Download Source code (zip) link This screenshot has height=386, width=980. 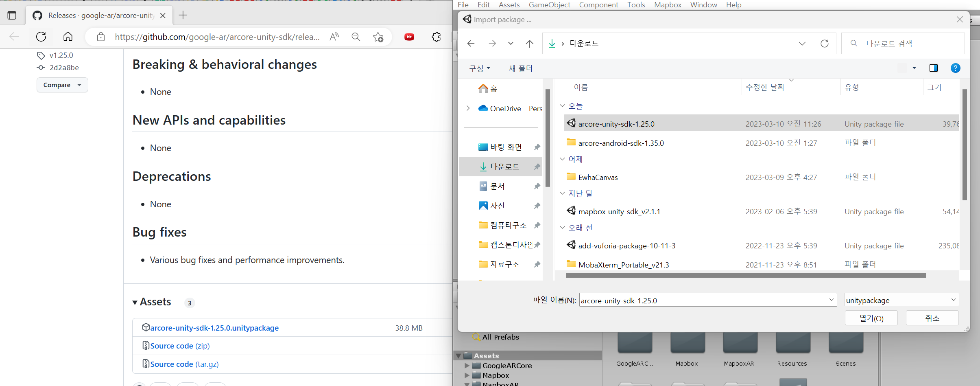pyautogui.click(x=180, y=346)
